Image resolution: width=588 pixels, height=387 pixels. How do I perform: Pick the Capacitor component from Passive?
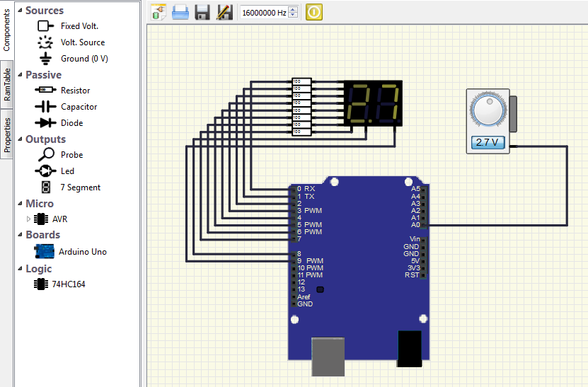click(x=79, y=107)
